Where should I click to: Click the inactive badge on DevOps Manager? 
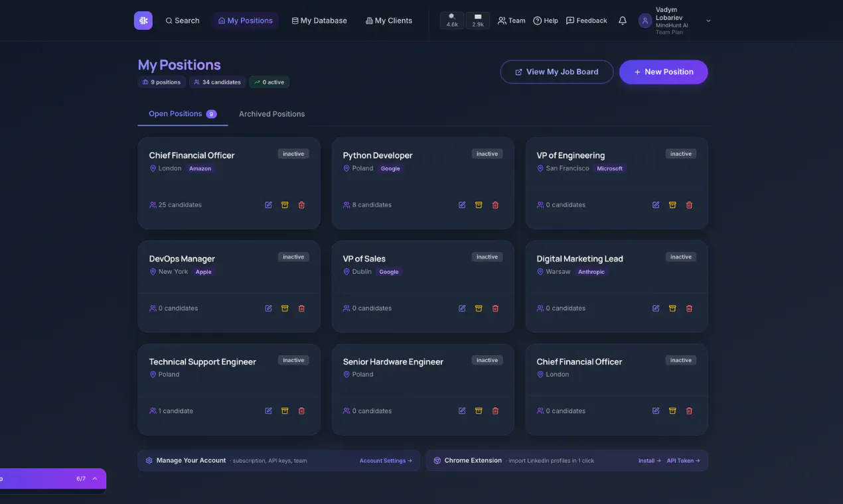[x=293, y=257]
